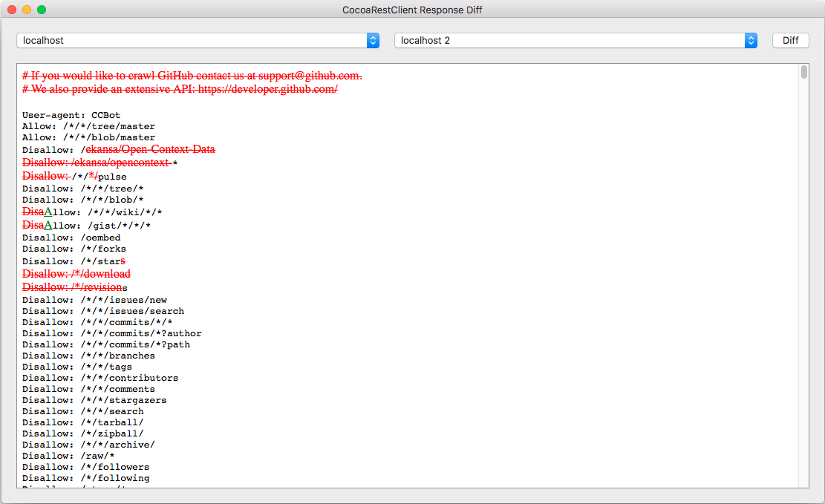Viewport: 825px width, 504px height.
Task: Click the 'Disallow: /*/*/issues/new' line
Action: pyautogui.click(x=95, y=300)
